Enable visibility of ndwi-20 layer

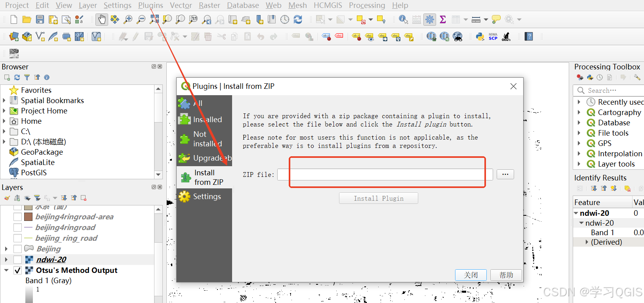pos(17,260)
